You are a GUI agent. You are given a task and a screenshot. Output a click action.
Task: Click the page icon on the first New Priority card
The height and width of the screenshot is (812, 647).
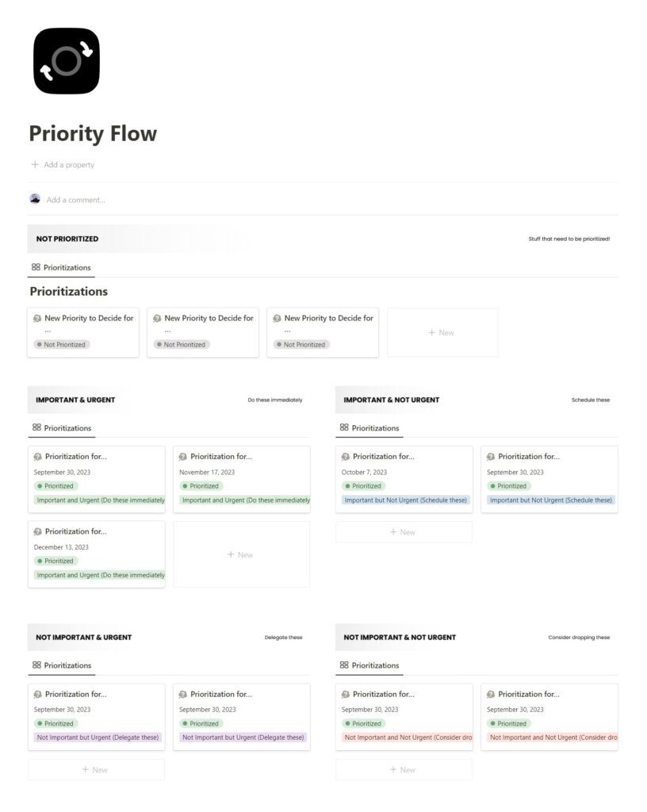[37, 316]
